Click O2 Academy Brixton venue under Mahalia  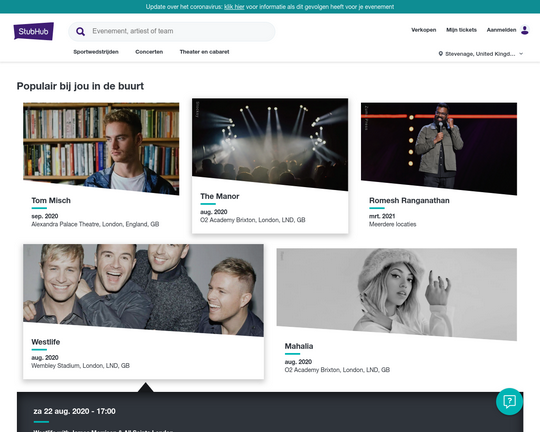(337, 370)
